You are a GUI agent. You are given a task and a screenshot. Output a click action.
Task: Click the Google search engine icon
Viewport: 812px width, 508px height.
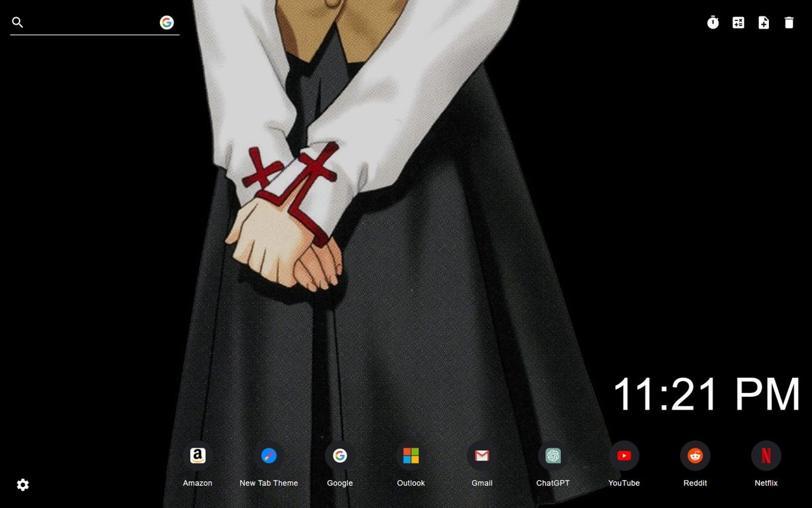167,23
